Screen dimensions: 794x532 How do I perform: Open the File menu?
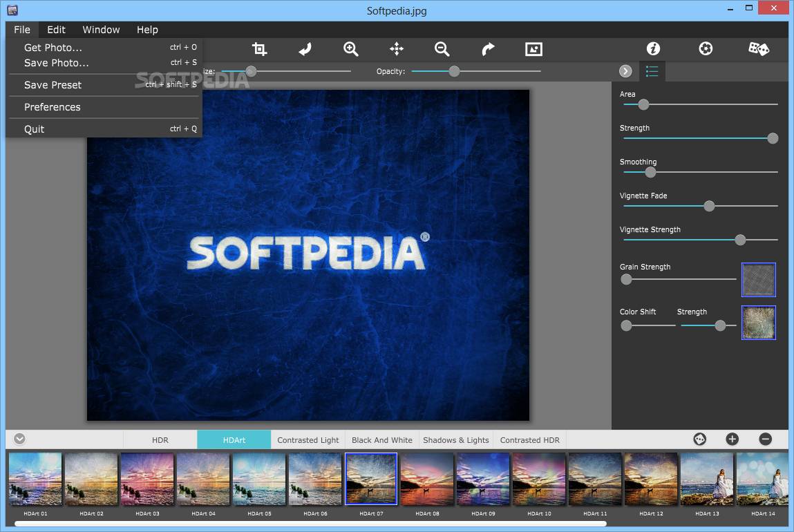(x=22, y=30)
